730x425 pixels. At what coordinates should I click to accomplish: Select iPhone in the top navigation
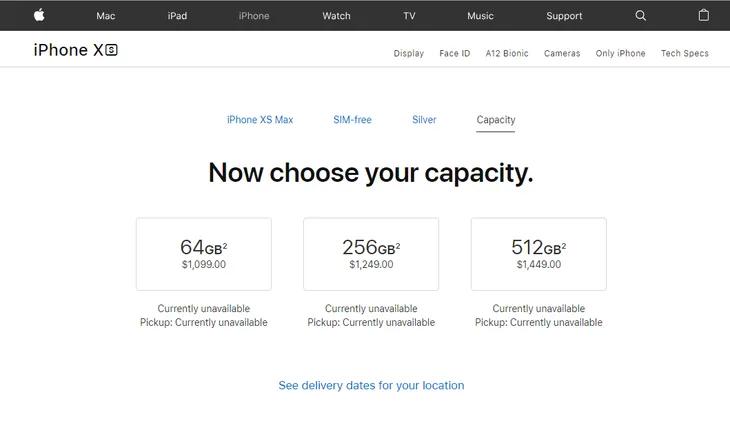(254, 16)
